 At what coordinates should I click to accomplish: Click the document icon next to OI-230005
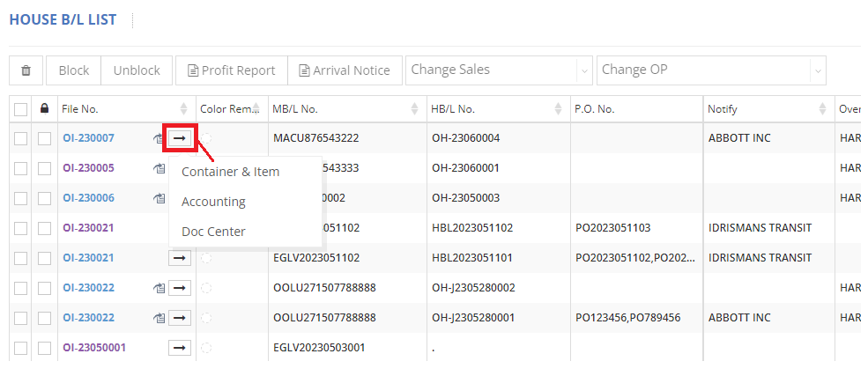coord(159,168)
